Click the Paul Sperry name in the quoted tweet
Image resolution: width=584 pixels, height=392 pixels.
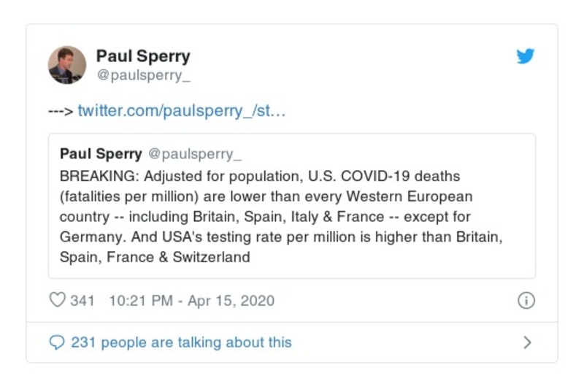tap(101, 154)
